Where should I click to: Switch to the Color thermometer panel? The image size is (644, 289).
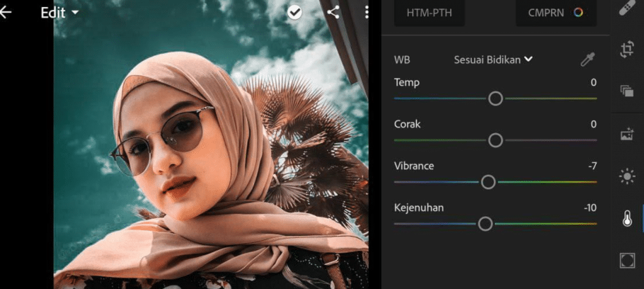(627, 219)
